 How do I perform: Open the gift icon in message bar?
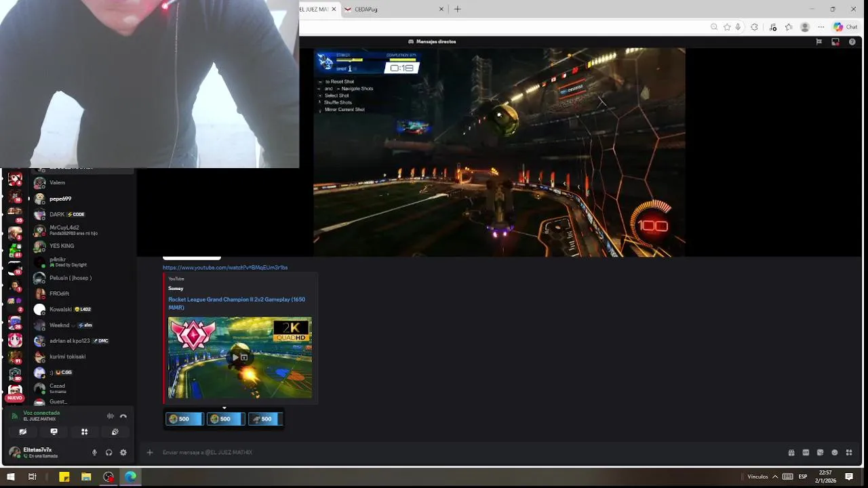click(x=791, y=452)
